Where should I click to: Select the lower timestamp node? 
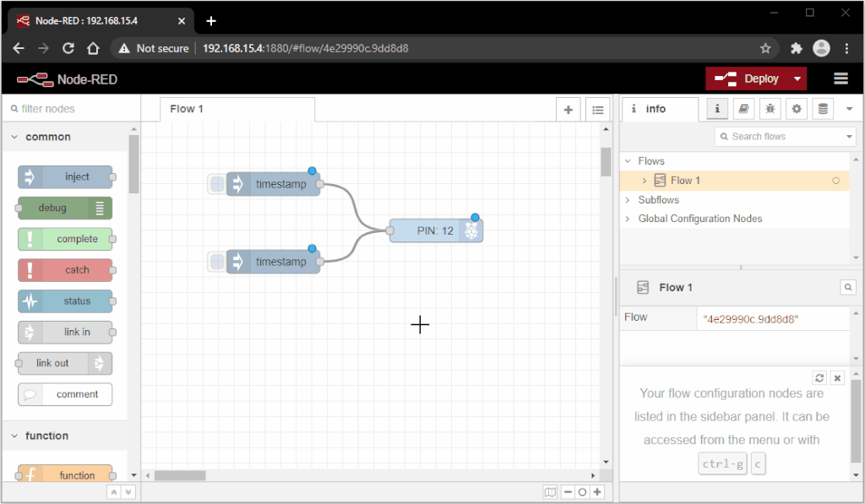(273, 262)
